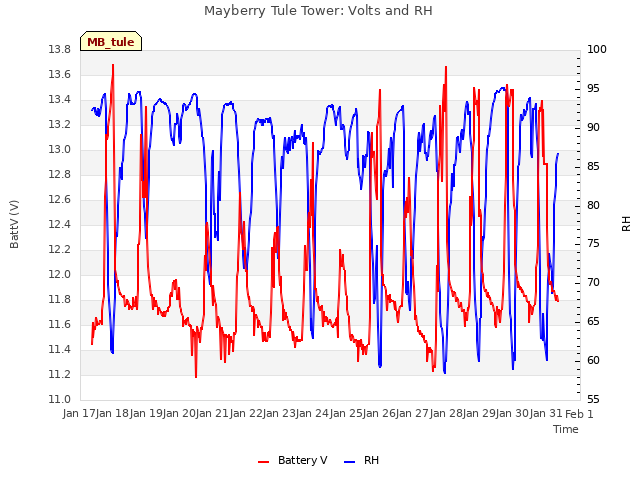Click the Jan 31 date tick
Screen dimensions: 640x480
point(546,414)
